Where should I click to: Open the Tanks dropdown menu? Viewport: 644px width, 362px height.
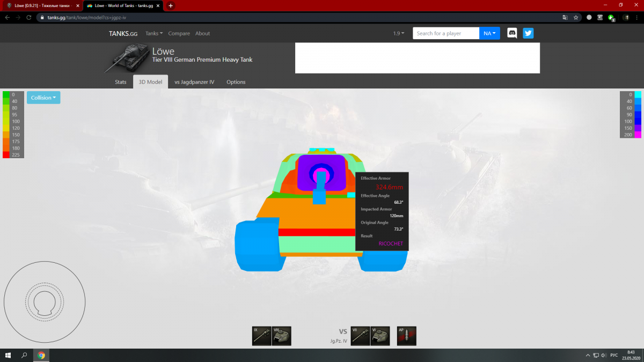pos(154,33)
